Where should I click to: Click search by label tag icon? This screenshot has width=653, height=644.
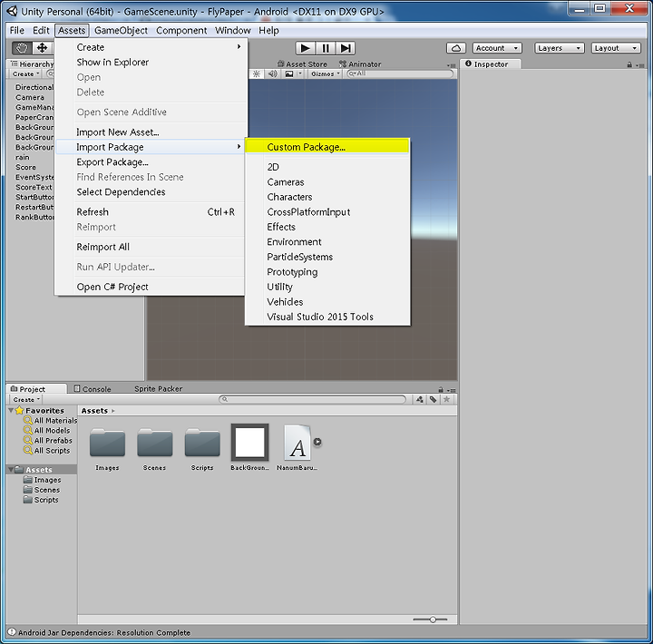(434, 399)
